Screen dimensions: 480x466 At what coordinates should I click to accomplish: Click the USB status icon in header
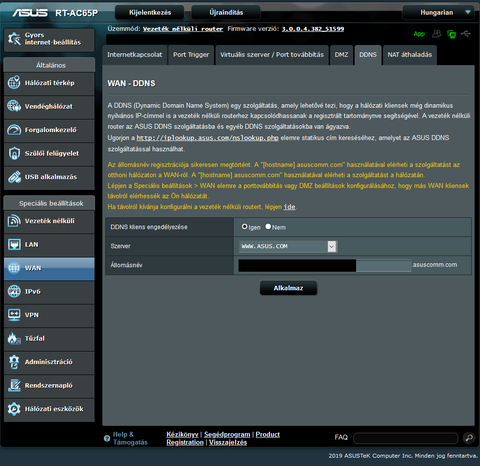[x=466, y=34]
